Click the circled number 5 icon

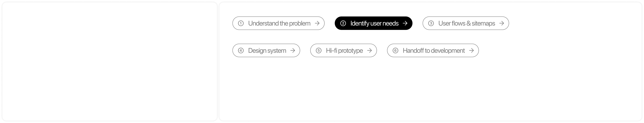pyautogui.click(x=318, y=51)
